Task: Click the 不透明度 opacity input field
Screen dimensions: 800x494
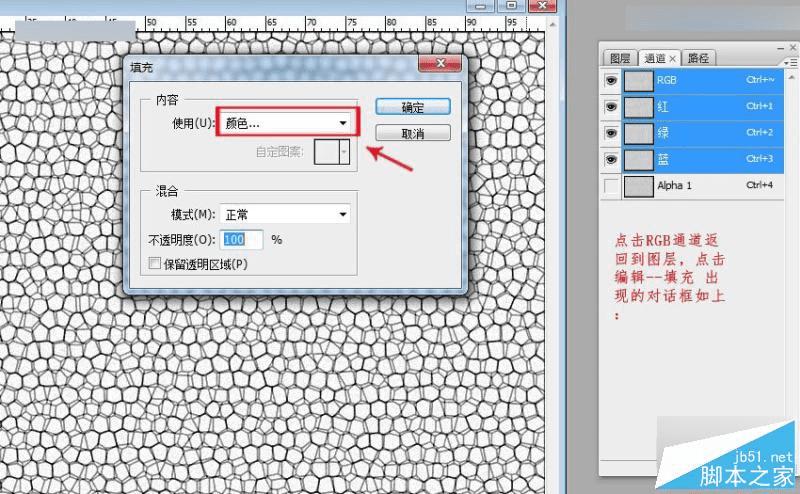Action: [x=242, y=239]
